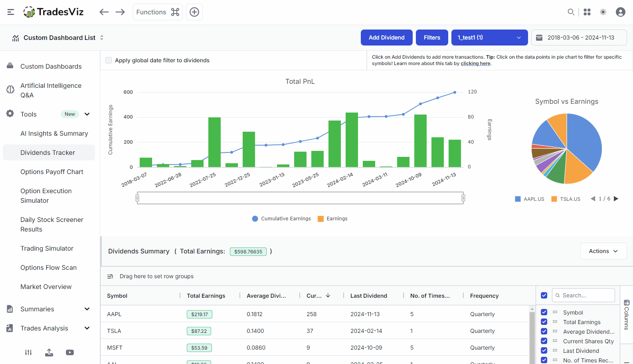The width and height of the screenshot is (633, 364).
Task: Click the Add Dividend button
Action: click(386, 38)
